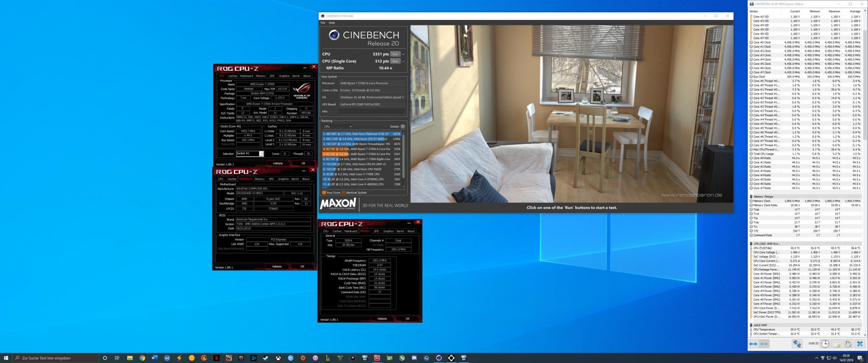Screen dimensions: 868x363
Task: Click HWiNFO logging start sheet icon
Action: 837,344
